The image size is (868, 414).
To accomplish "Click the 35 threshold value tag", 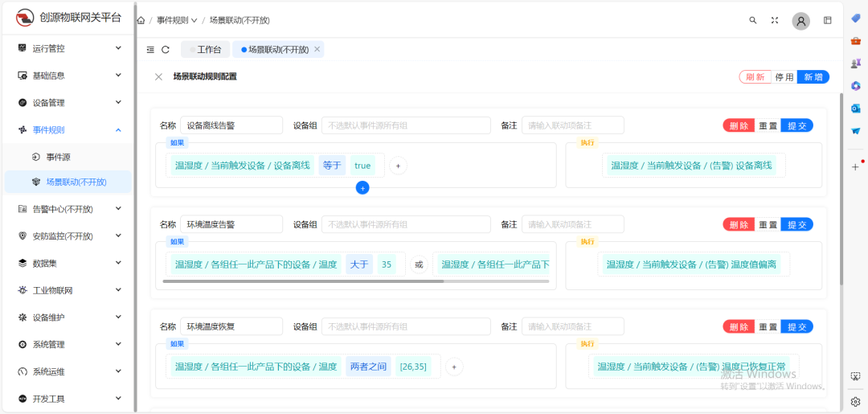I will coord(387,264).
